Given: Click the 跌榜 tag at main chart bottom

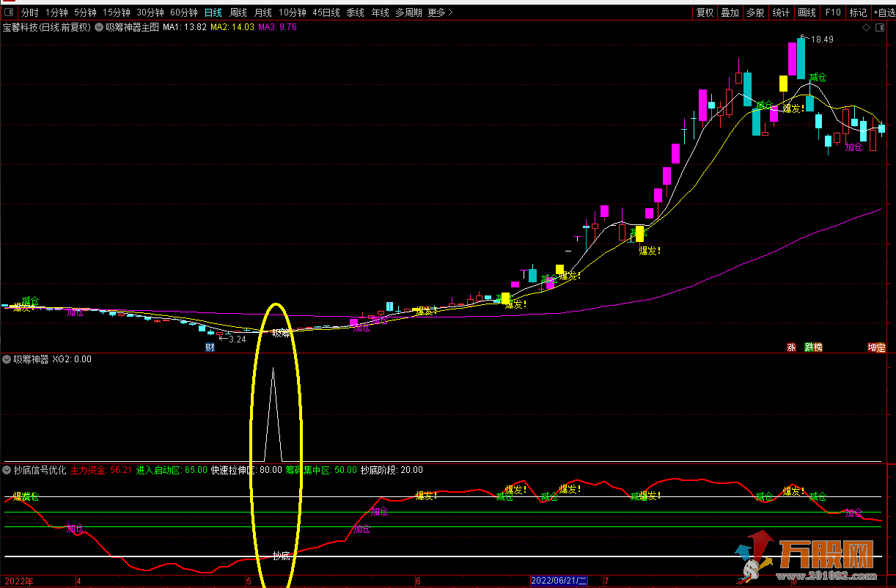Looking at the screenshot, I should (x=813, y=348).
